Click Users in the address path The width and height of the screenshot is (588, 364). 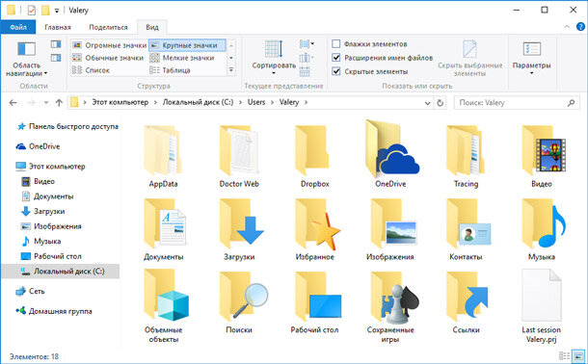click(x=256, y=102)
